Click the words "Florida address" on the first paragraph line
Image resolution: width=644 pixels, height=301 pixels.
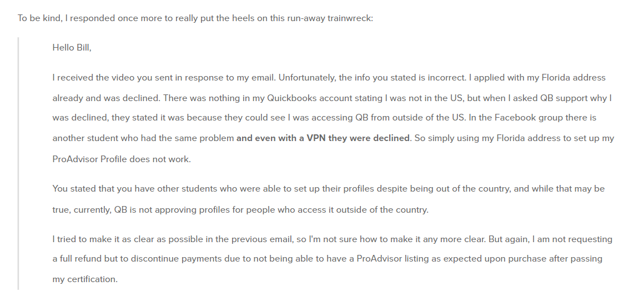pos(573,78)
